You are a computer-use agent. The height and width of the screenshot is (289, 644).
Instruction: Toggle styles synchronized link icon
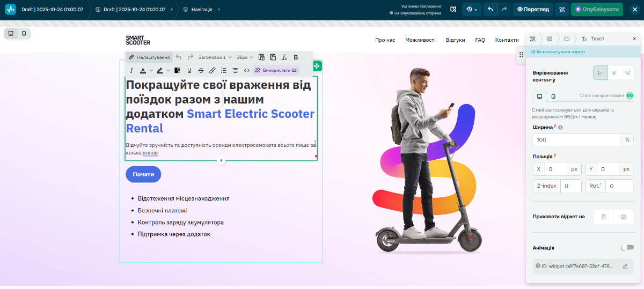(630, 95)
